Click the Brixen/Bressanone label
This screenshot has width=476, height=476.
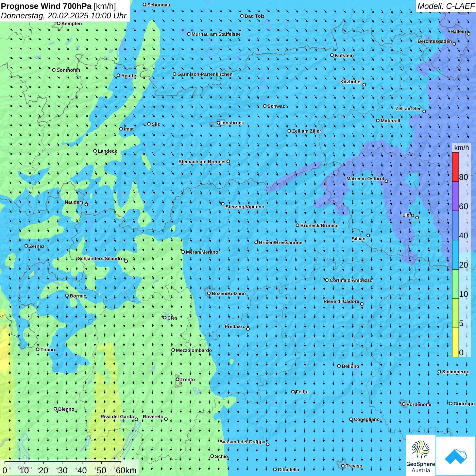[280, 242]
